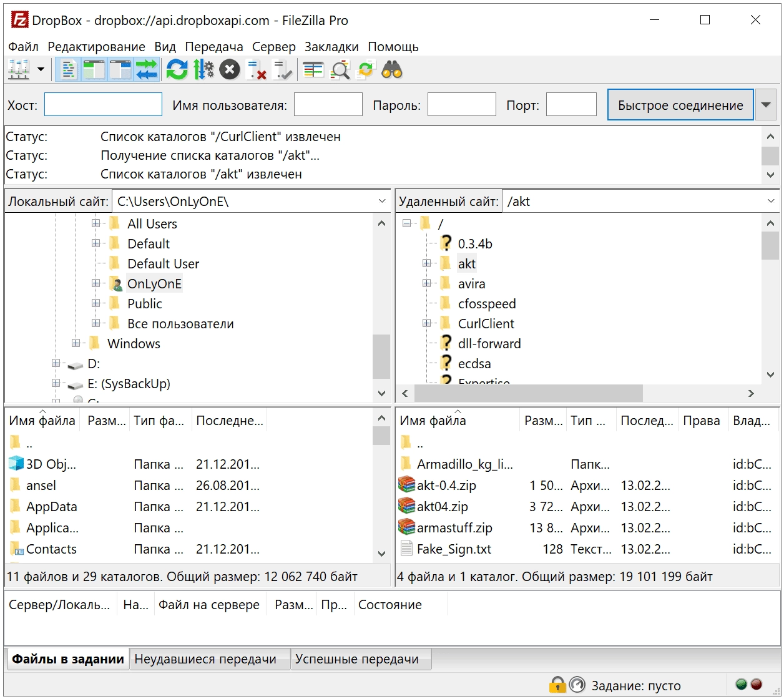Click the Пароль input field

(462, 104)
